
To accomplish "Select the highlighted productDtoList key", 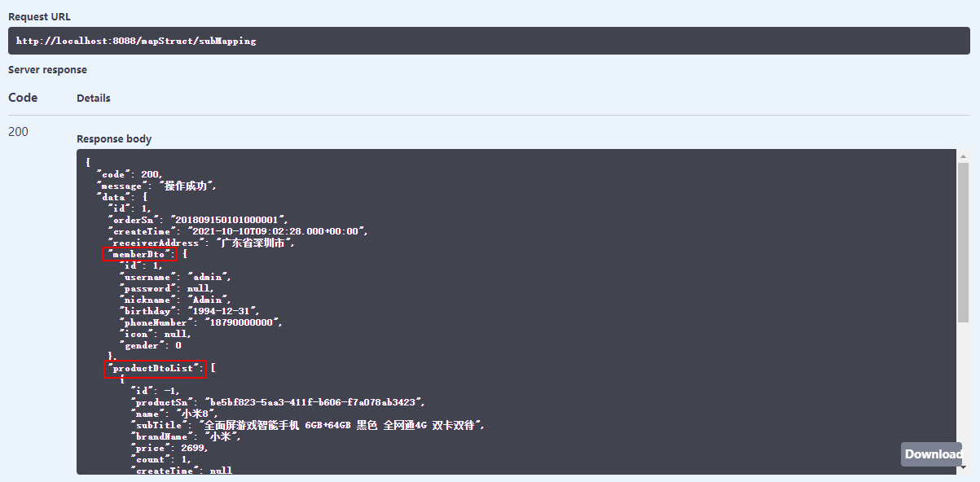I will (x=155, y=369).
